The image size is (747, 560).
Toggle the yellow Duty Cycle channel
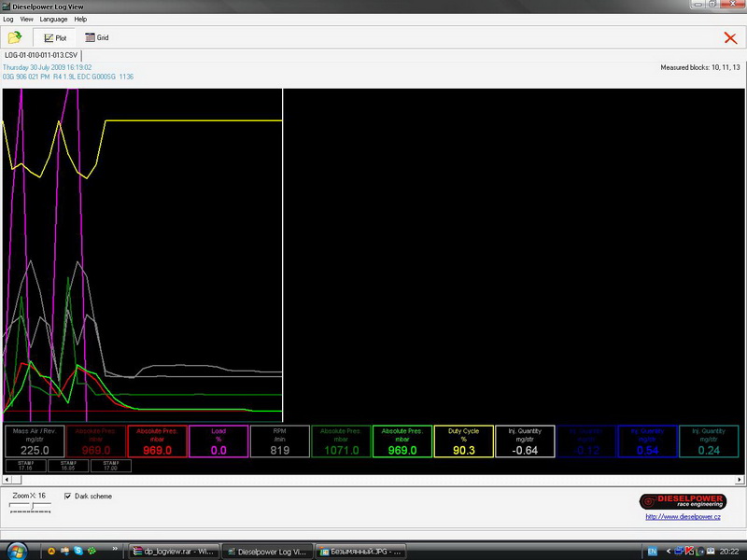463,441
